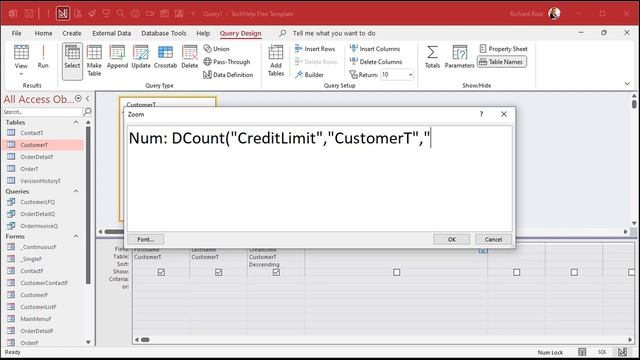This screenshot has width=640, height=360.
Task: Collapse the Queries group
Action: 76,191
